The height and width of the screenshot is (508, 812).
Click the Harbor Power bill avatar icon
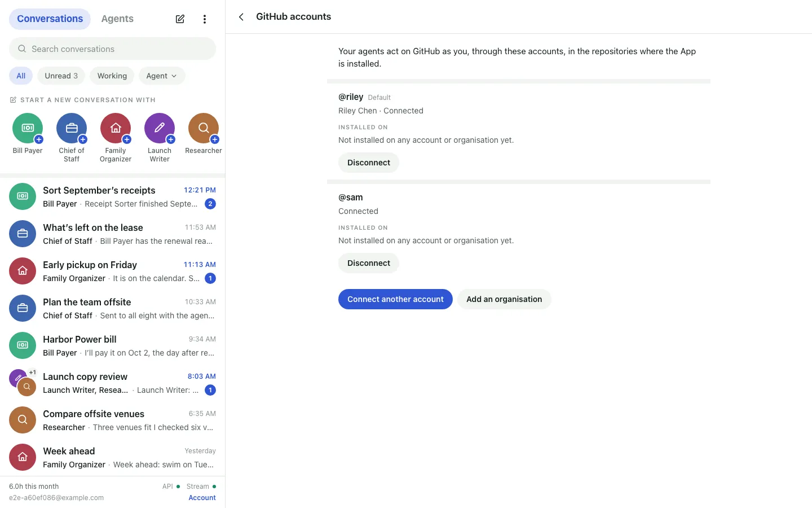click(23, 345)
